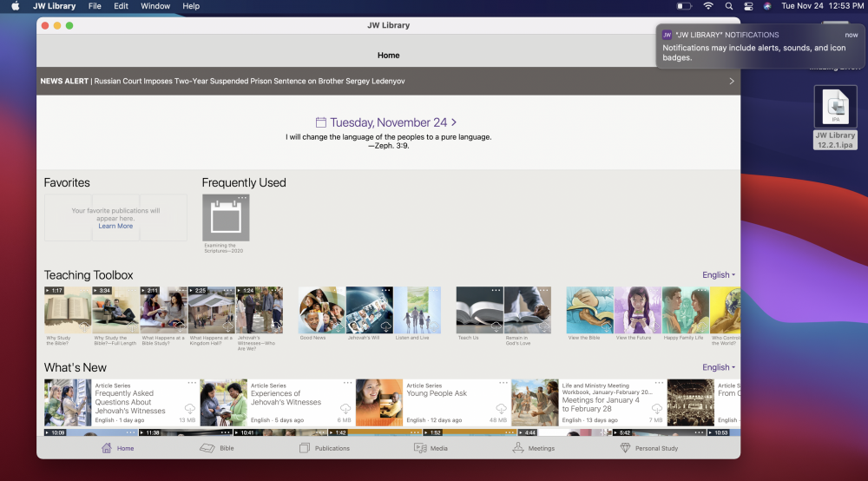Switch to the Publications tab
The image size is (868, 481).
pos(325,448)
